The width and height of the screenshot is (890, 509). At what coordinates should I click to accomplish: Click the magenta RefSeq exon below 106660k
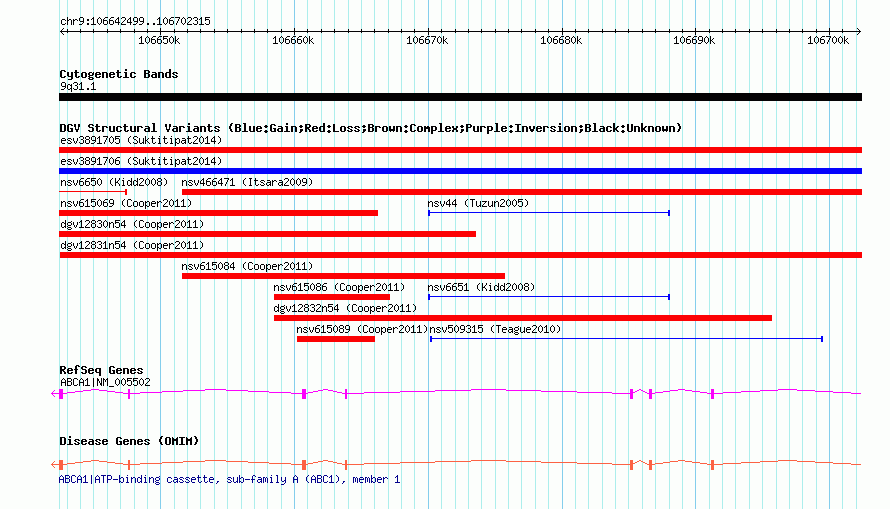click(304, 394)
